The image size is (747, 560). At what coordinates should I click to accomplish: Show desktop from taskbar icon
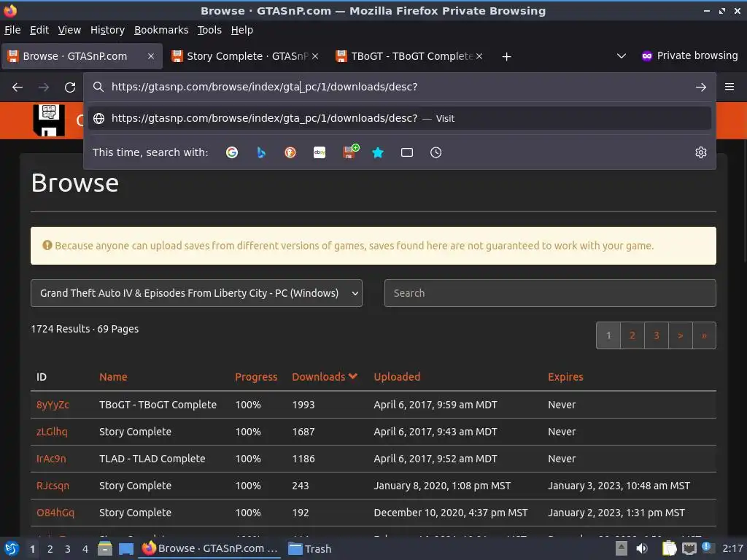point(125,548)
